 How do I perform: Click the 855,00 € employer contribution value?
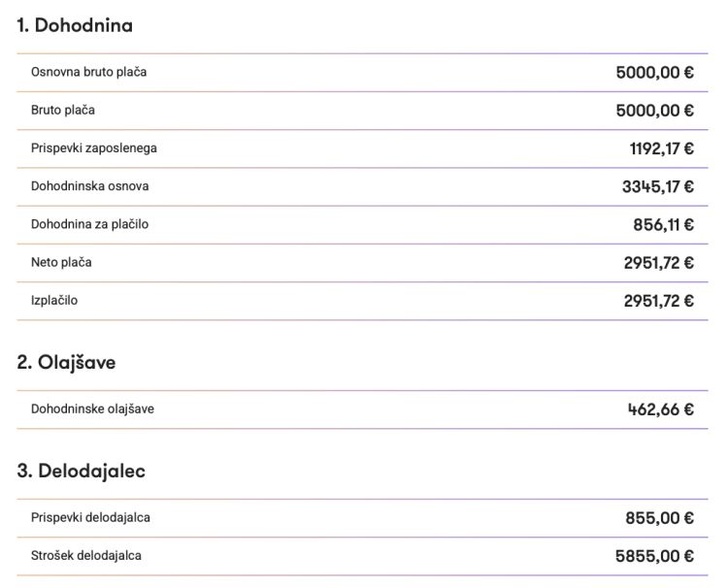point(659,517)
